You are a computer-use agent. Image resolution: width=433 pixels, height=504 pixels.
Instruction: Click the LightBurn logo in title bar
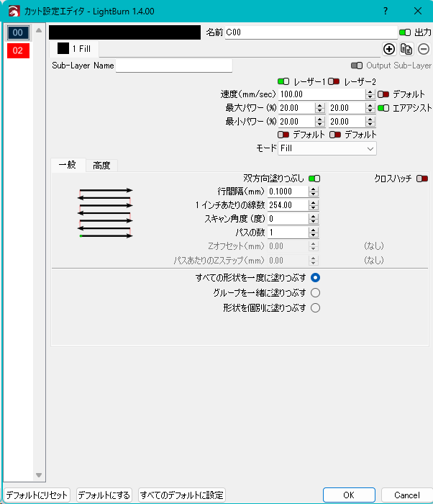tap(14, 12)
